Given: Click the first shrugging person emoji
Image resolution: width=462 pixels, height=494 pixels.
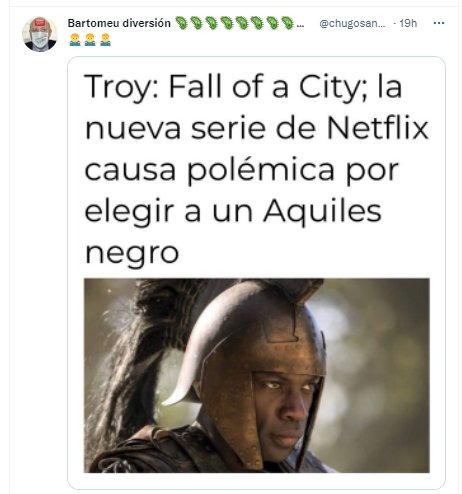Looking at the screenshot, I should coord(75,40).
